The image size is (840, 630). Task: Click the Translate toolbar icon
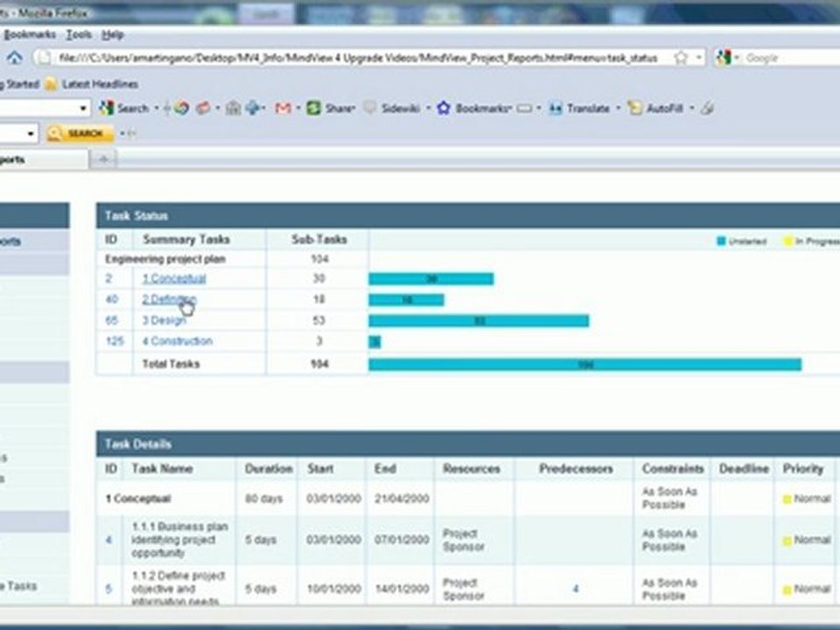pyautogui.click(x=555, y=108)
